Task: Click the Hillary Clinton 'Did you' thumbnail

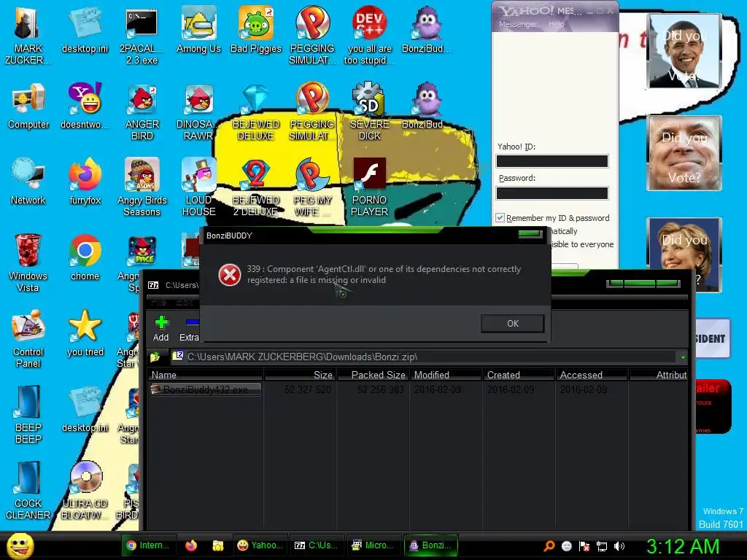Action: coord(684,254)
